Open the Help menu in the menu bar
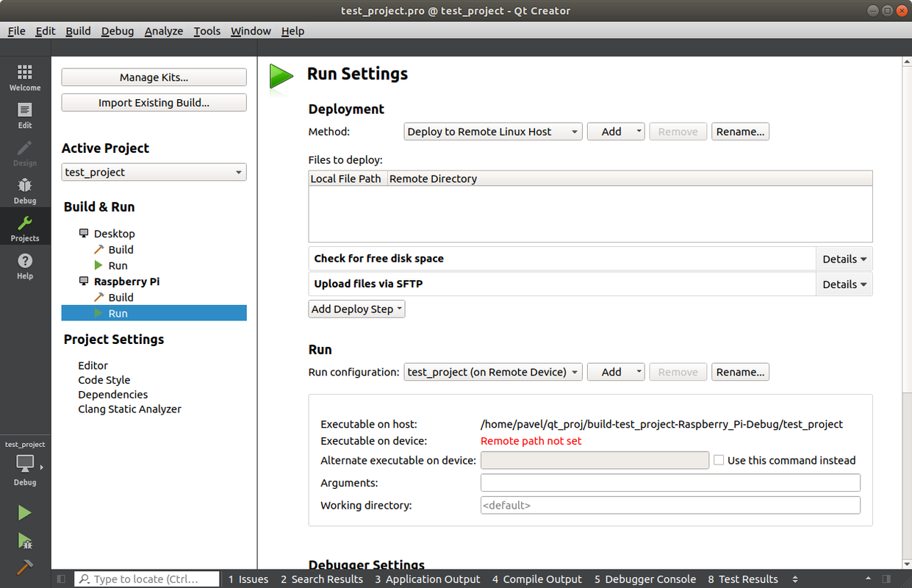The width and height of the screenshot is (912, 588). pyautogui.click(x=292, y=31)
